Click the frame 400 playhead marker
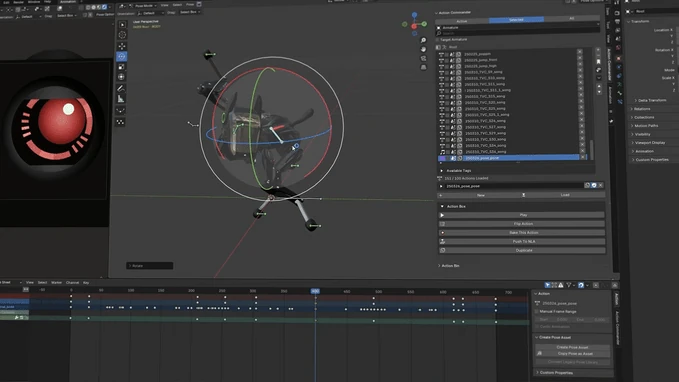Screen dimensions: 679x382 coord(315,291)
